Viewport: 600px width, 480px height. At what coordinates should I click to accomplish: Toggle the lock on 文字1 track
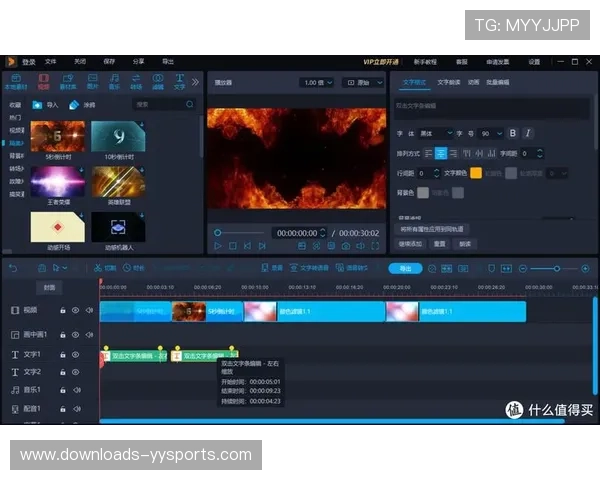click(x=62, y=355)
